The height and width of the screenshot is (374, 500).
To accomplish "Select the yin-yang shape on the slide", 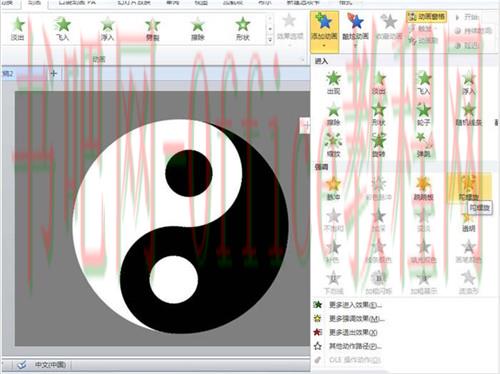I will coord(180,226).
